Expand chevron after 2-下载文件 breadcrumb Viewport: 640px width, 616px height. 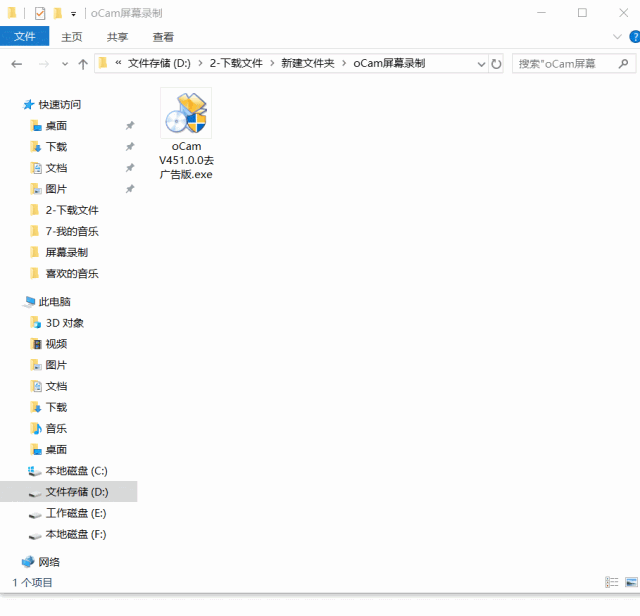tap(272, 64)
